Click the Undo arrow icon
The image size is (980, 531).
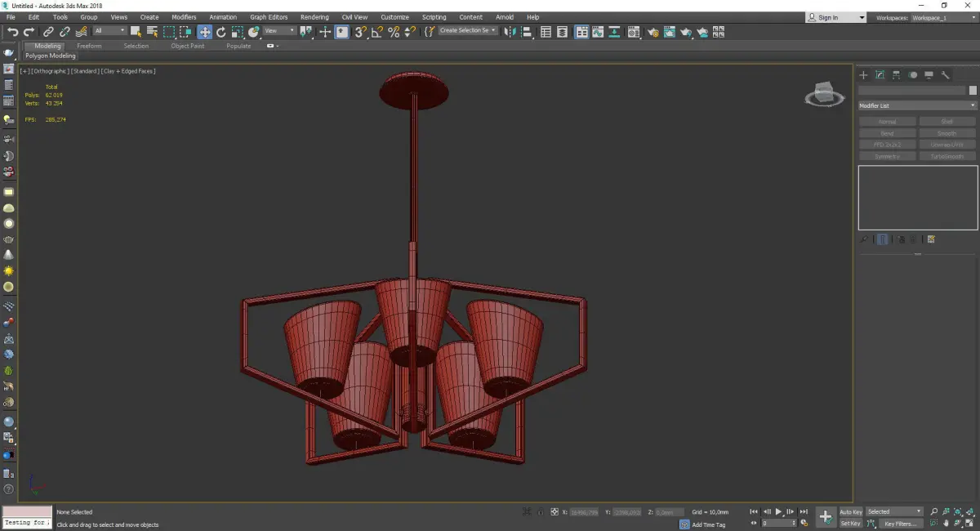pos(12,32)
